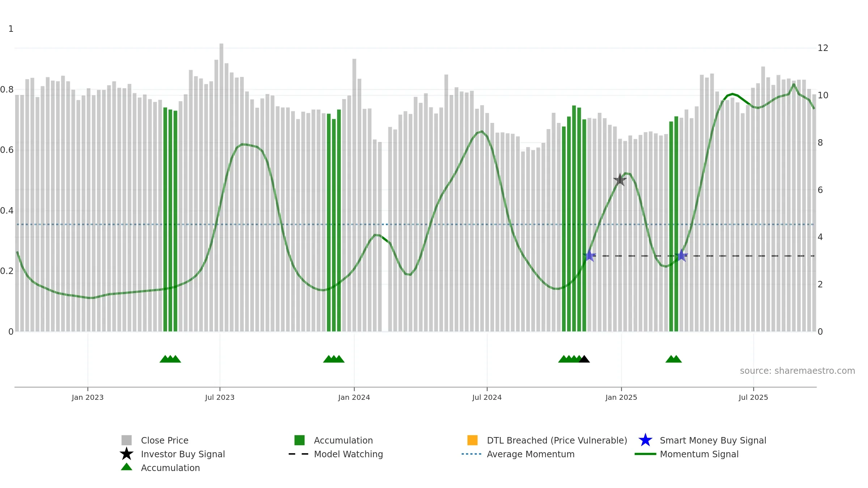Screen dimensions: 868x488
Task: Click the blue Smart Money star near Nov 2024
Action: (590, 256)
